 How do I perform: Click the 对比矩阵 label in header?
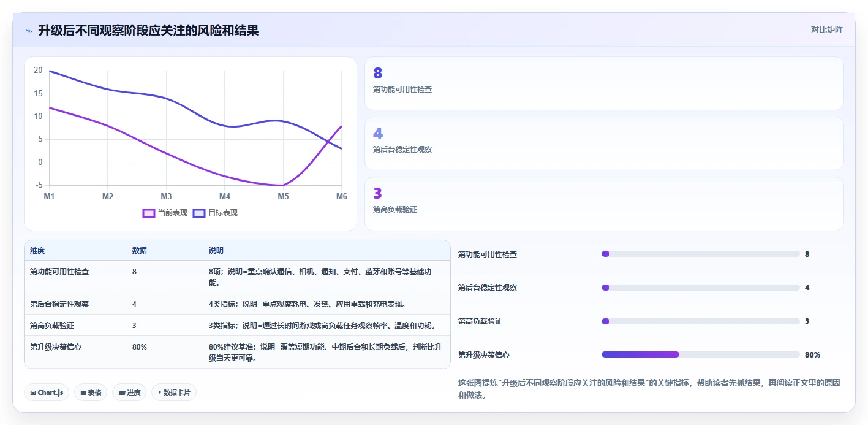point(826,29)
